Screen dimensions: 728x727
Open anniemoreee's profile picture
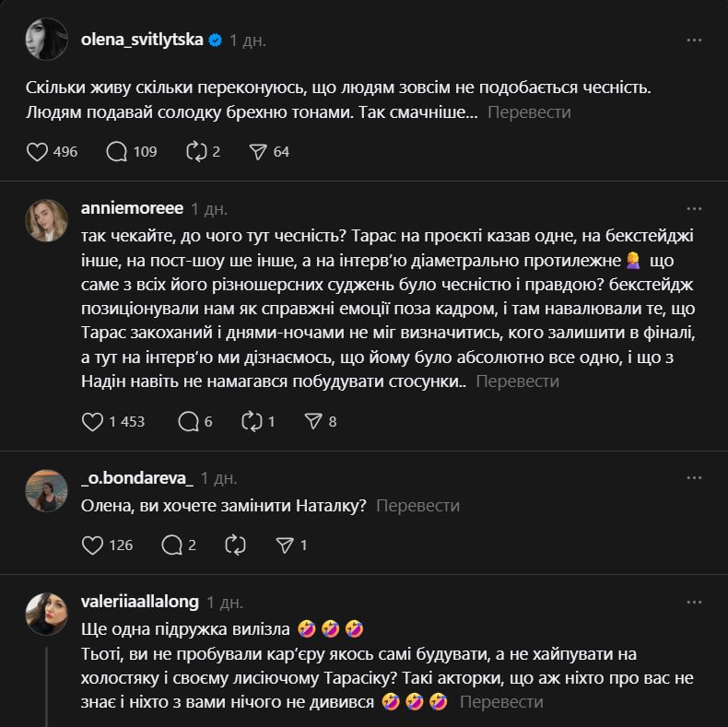click(47, 220)
